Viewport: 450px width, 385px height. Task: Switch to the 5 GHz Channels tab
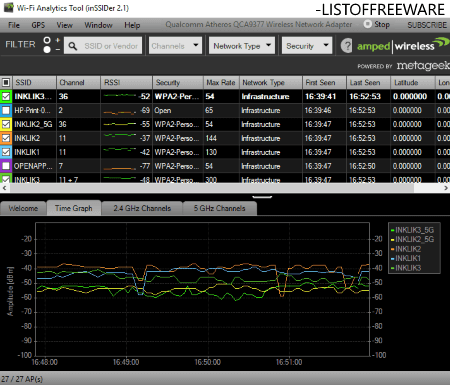click(x=220, y=208)
